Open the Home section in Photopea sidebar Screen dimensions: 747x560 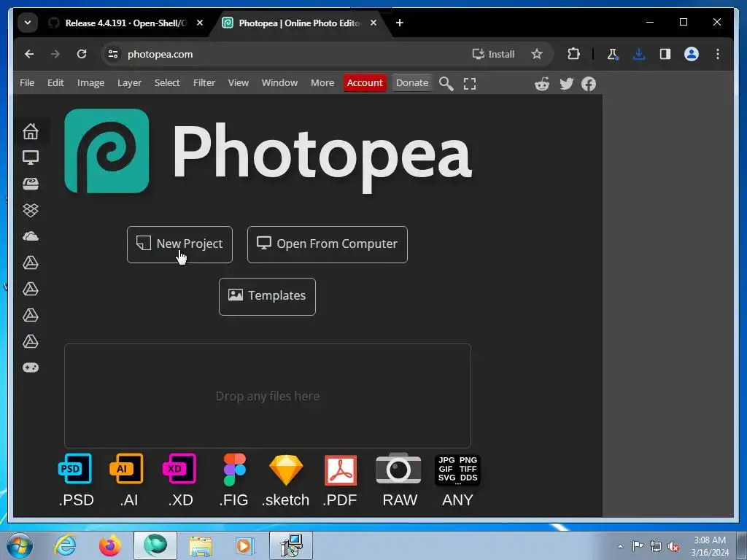coord(31,131)
